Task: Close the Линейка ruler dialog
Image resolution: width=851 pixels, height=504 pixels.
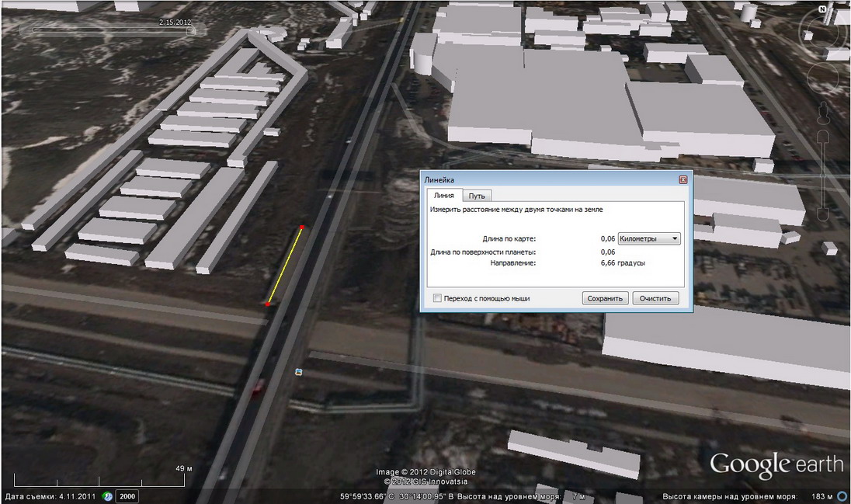Action: pyautogui.click(x=683, y=179)
